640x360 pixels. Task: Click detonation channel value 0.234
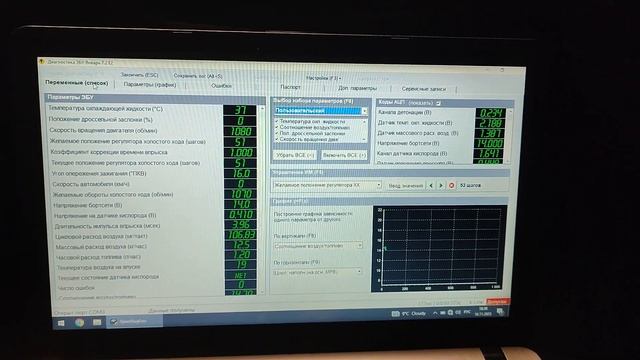(490, 113)
